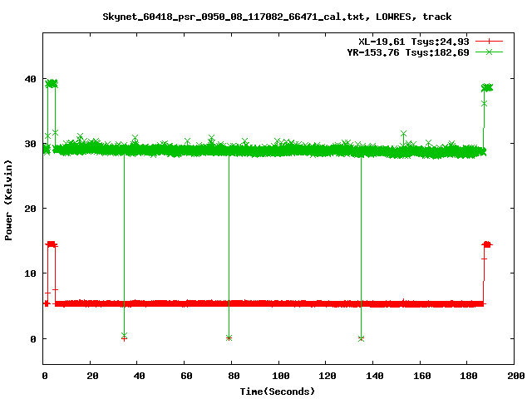Click the green dropout marker near 79 seconds
This screenshot has height=399, width=532.
229,338
